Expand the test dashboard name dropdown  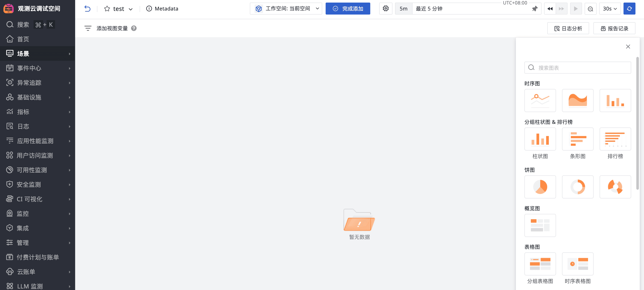pos(130,9)
